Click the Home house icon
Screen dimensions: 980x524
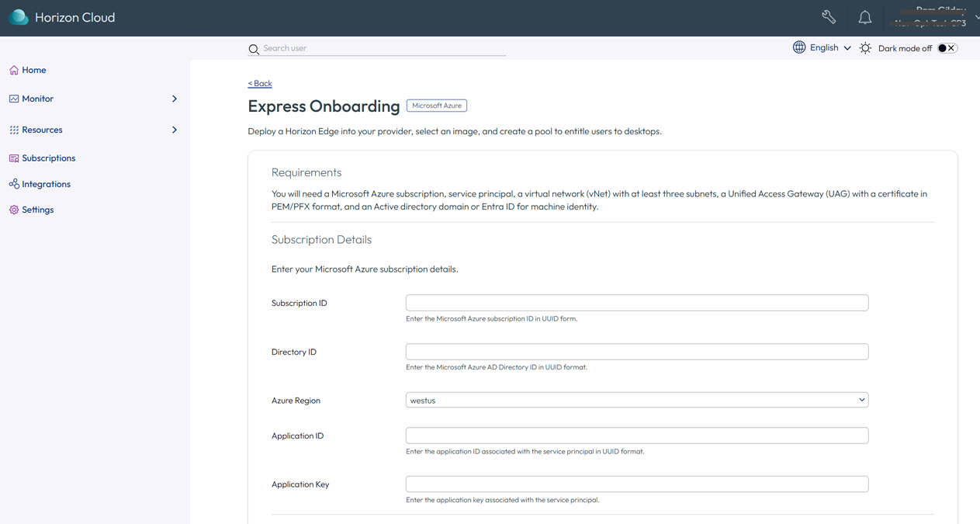click(x=14, y=70)
